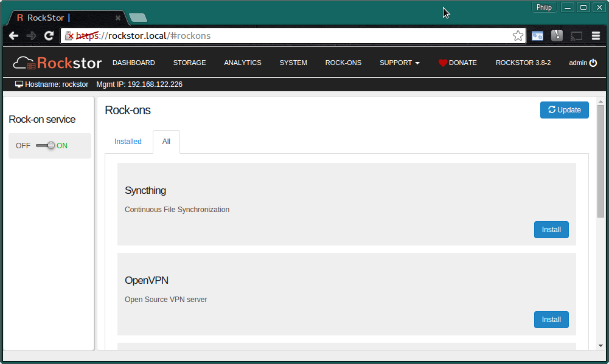Click the OpenVPN title text
Image resolution: width=609 pixels, height=364 pixels.
click(x=147, y=280)
